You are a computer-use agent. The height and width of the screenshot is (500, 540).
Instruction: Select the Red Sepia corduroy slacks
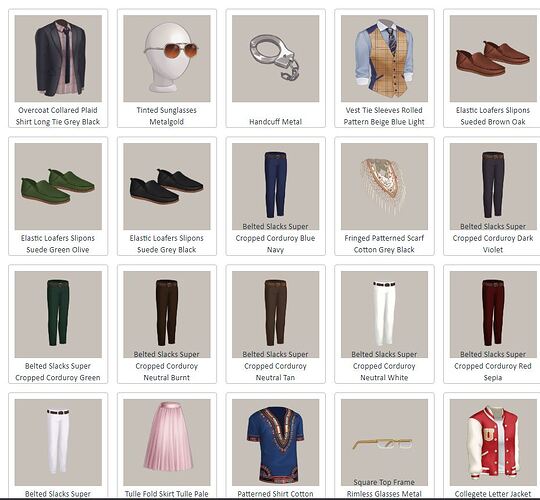tap(492, 324)
